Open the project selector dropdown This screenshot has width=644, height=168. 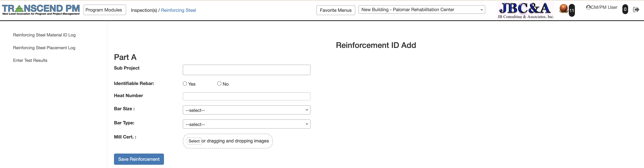point(422,10)
